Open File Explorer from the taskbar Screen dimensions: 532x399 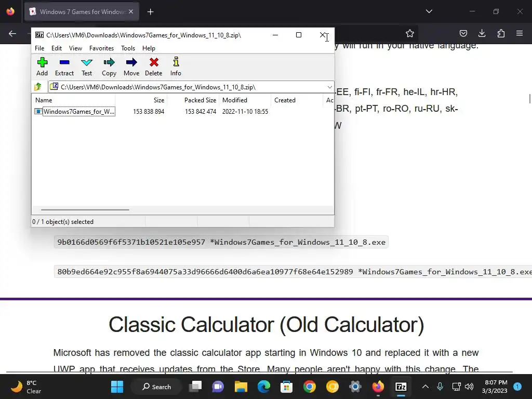[x=241, y=387]
